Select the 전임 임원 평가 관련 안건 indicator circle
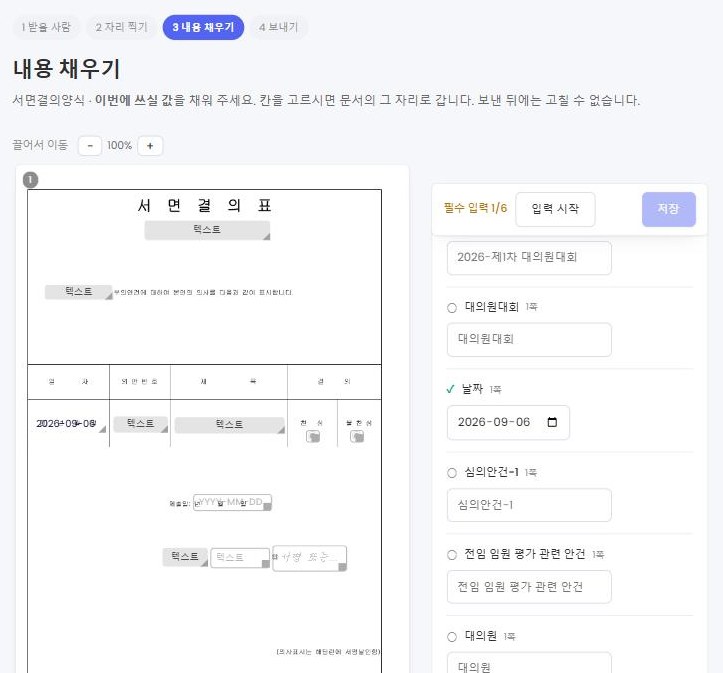Image resolution: width=723 pixels, height=673 pixels. [452, 555]
